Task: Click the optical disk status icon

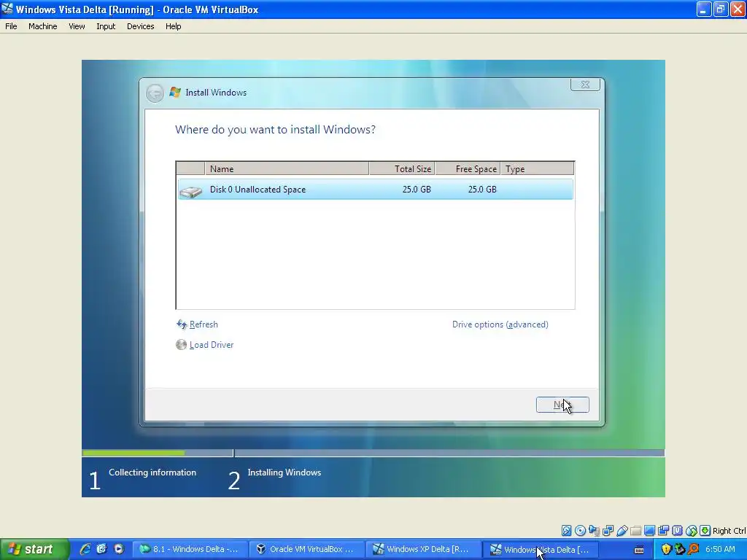Action: [x=580, y=531]
